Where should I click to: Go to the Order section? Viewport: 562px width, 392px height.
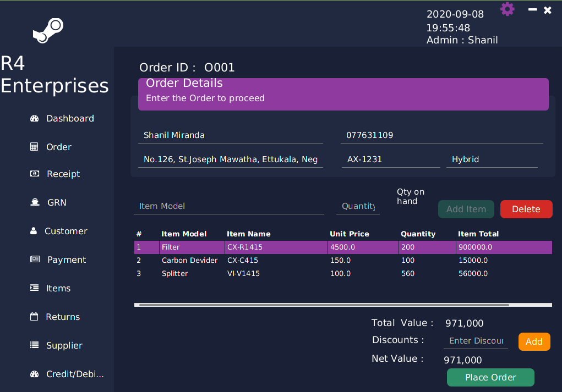(x=59, y=147)
